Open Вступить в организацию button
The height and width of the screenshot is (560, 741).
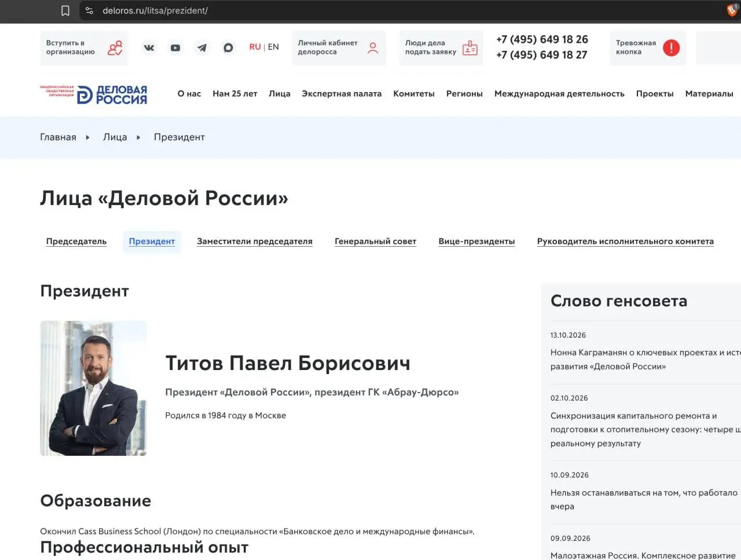point(84,47)
